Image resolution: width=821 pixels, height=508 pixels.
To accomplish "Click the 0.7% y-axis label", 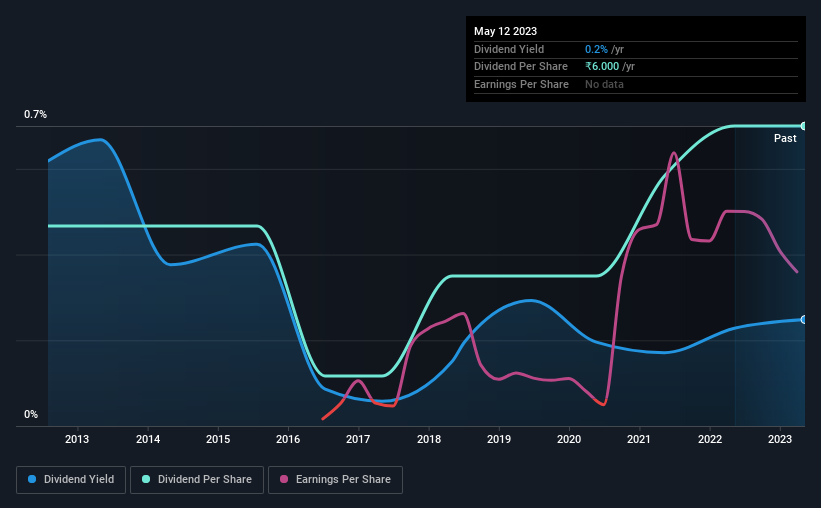I will 35,114.
